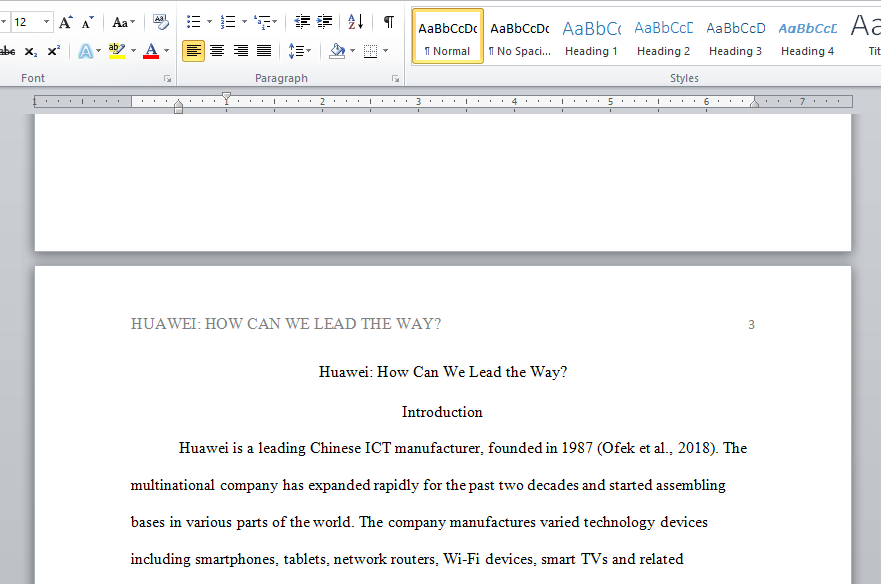Click the Text Effects icon

click(x=85, y=51)
